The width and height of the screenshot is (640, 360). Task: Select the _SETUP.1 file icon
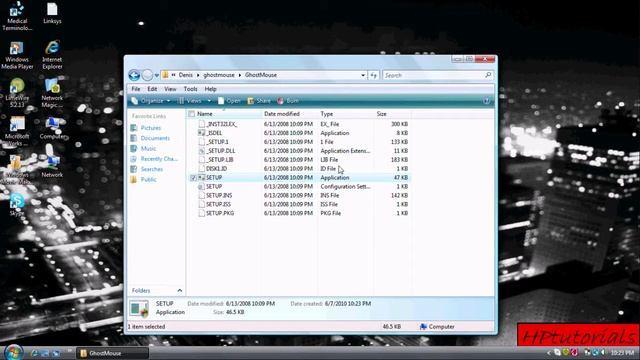point(202,142)
